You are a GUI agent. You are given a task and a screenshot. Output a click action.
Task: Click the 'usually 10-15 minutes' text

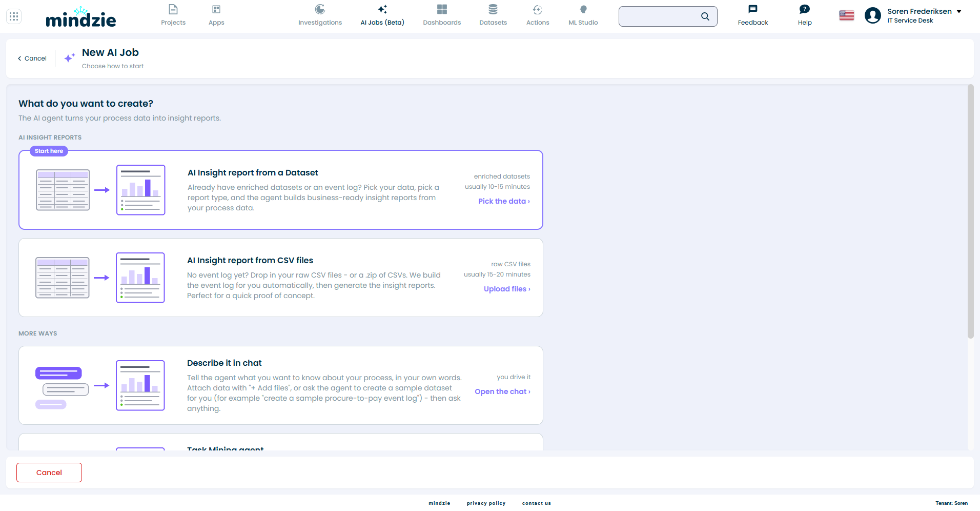pos(497,187)
